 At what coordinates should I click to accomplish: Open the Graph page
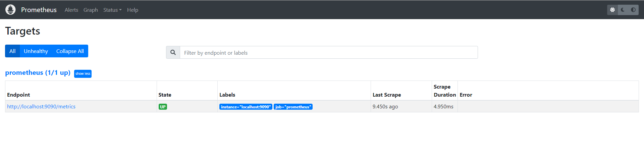[x=91, y=10]
